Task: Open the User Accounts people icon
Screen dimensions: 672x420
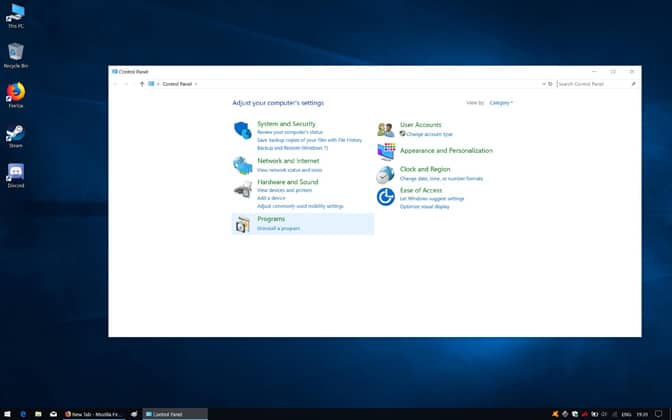Action: pyautogui.click(x=385, y=129)
